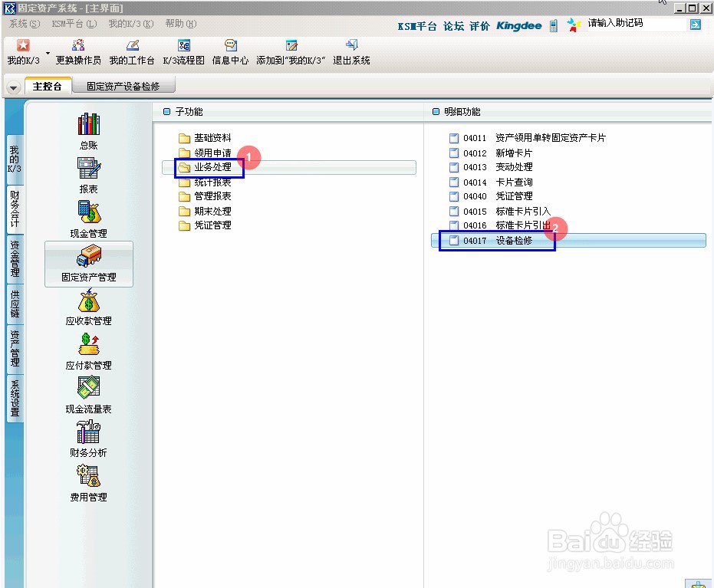Image resolution: width=714 pixels, height=588 pixels.
Task: Open the dropdown arrow beside 我的K/3
Action: coord(48,53)
